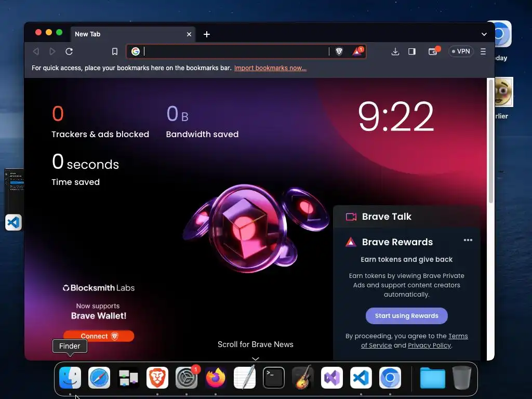Click the 9:22 clock widget

[x=396, y=117]
